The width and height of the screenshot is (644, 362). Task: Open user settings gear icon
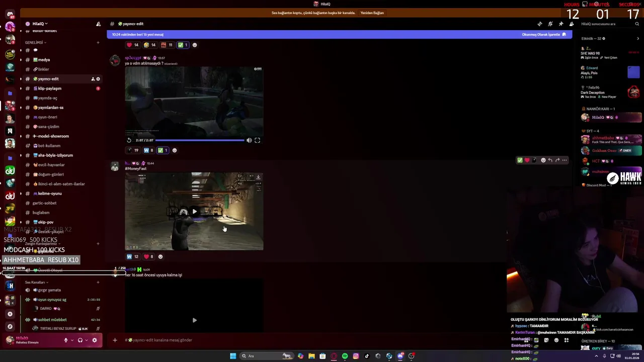click(94, 340)
